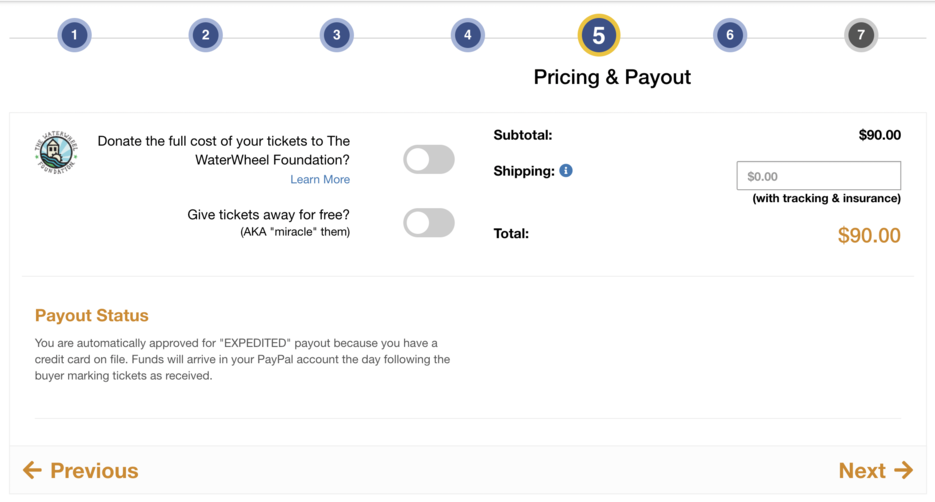
Task: Click the right arrow beside Next
Action: (x=903, y=470)
